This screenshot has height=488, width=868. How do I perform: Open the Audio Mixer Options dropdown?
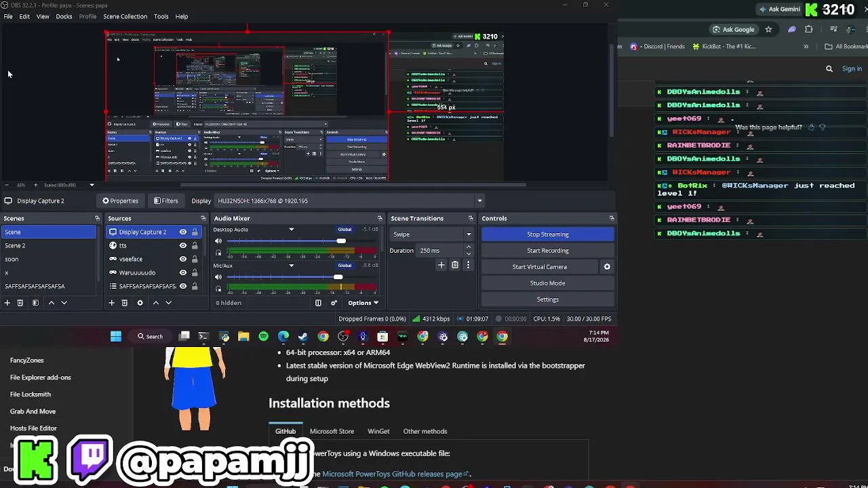click(363, 303)
